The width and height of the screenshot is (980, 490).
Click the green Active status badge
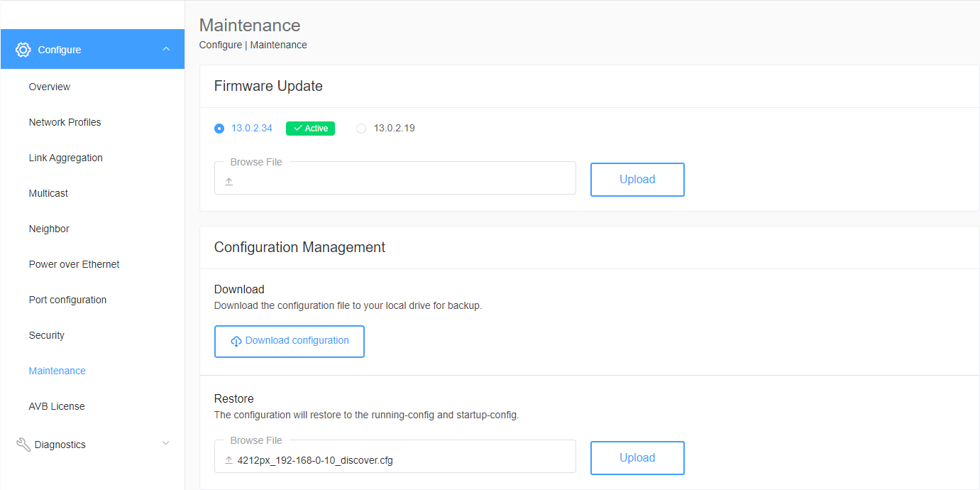point(310,129)
